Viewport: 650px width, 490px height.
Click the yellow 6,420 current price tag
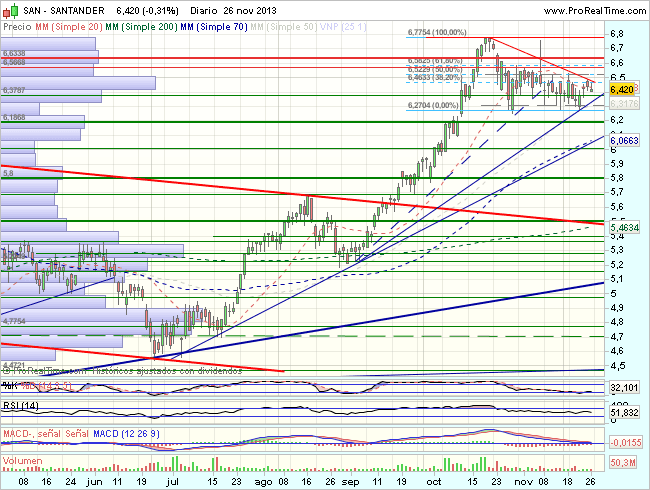(x=622, y=90)
